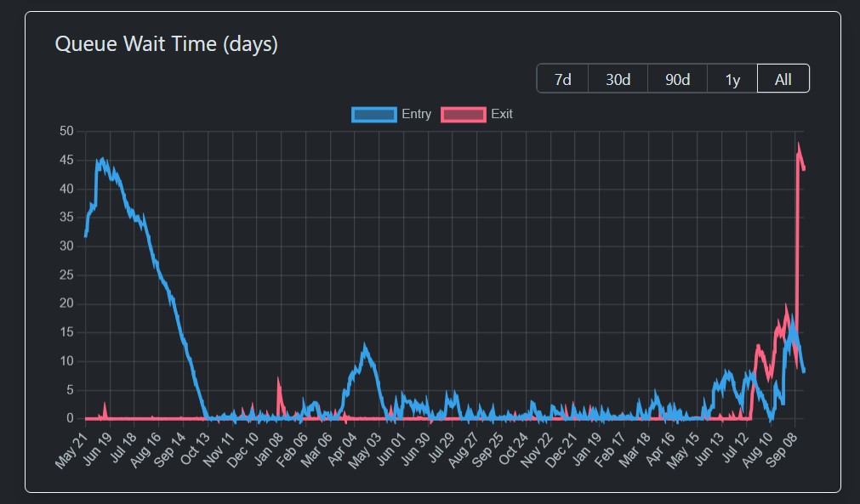The image size is (860, 504).
Task: Toggle the red Exit legend swatch
Action: click(463, 114)
